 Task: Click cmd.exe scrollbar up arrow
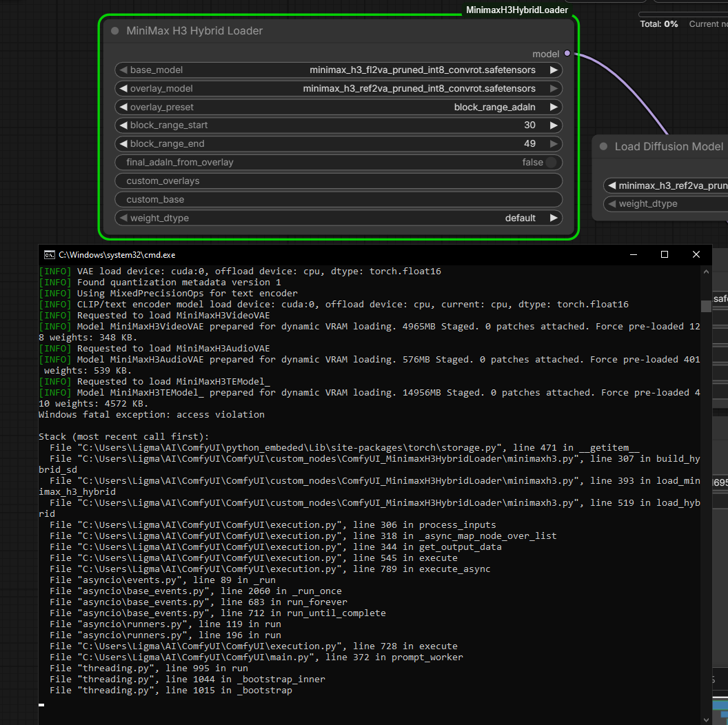(706, 272)
